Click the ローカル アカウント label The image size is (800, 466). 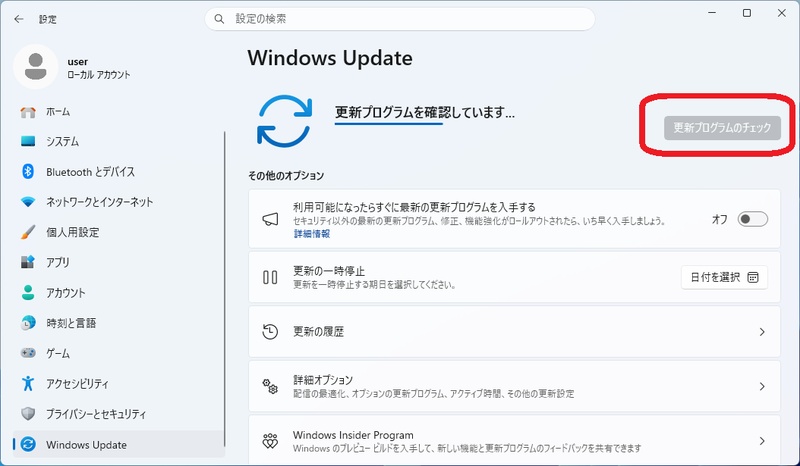98,75
